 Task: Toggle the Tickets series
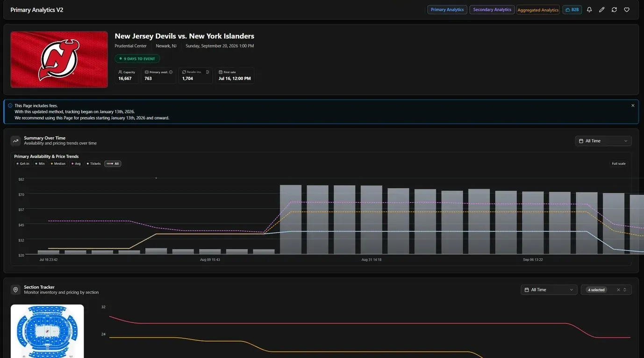tap(93, 164)
